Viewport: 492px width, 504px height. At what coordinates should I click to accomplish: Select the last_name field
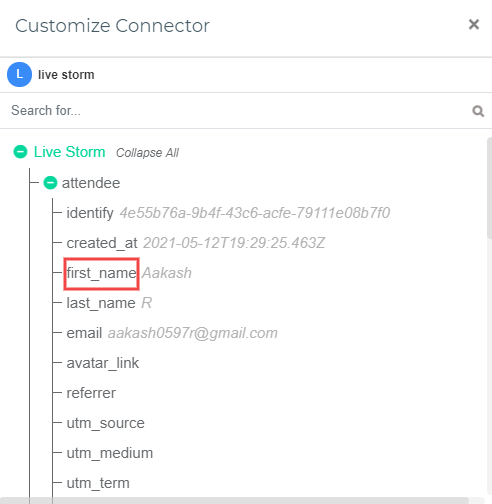pos(101,303)
